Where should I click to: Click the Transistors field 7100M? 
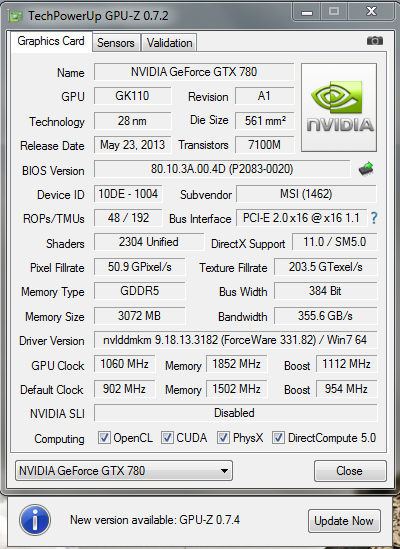tap(264, 145)
